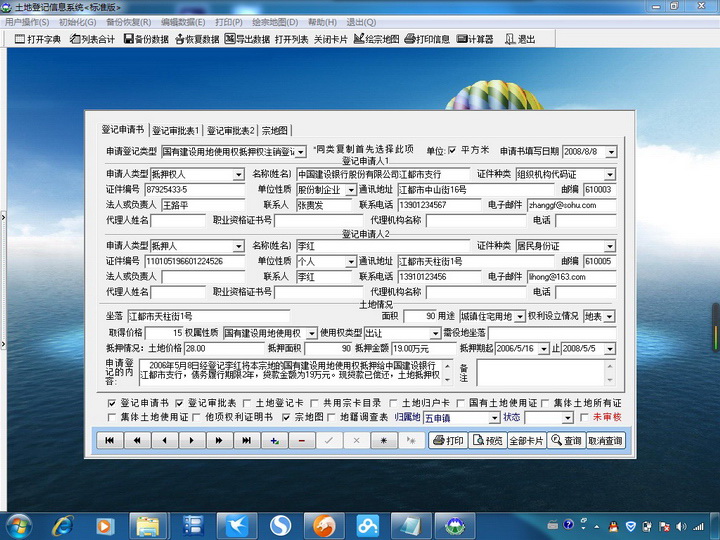Click the 预览 preview button

click(488, 441)
